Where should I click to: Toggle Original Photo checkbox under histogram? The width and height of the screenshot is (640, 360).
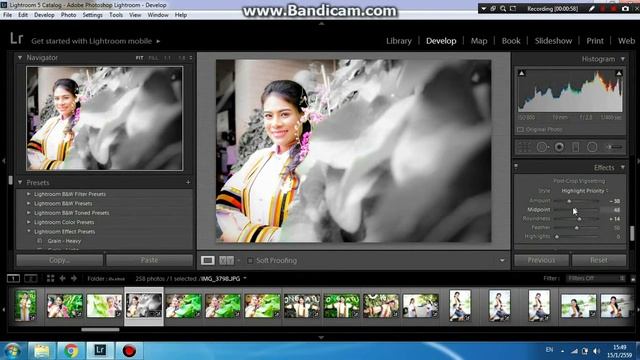tap(520, 129)
